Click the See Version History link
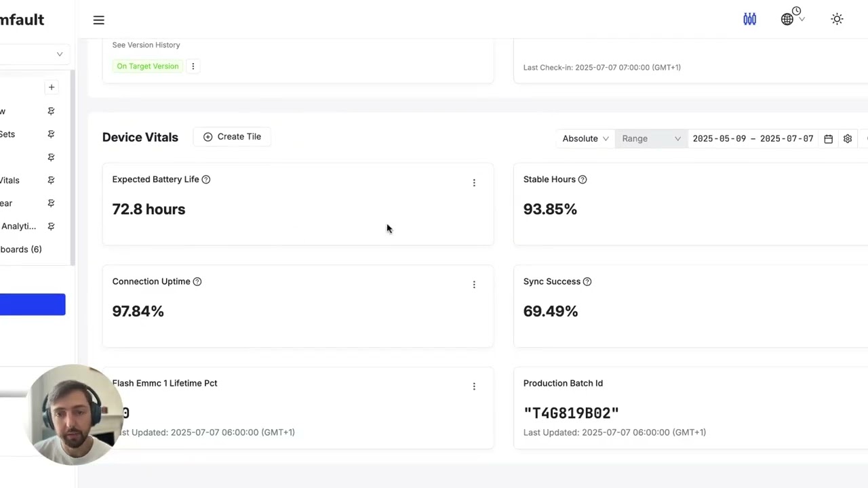The image size is (868, 488). pyautogui.click(x=146, y=45)
